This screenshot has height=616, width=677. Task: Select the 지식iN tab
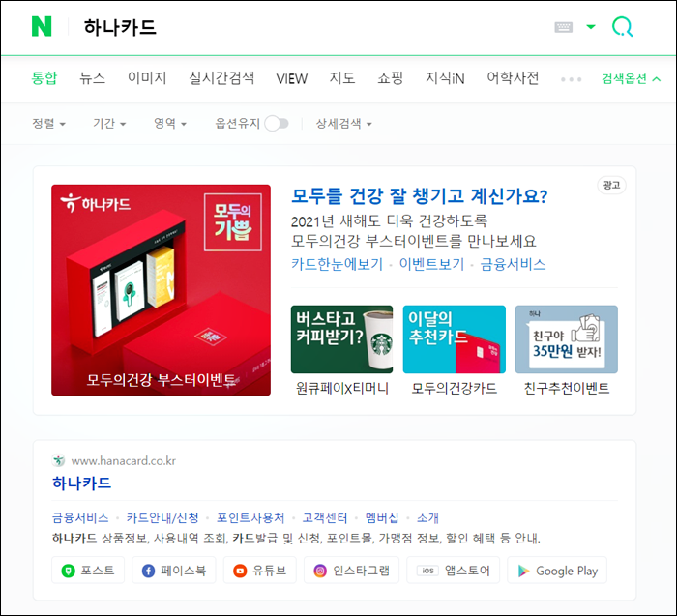(445, 78)
